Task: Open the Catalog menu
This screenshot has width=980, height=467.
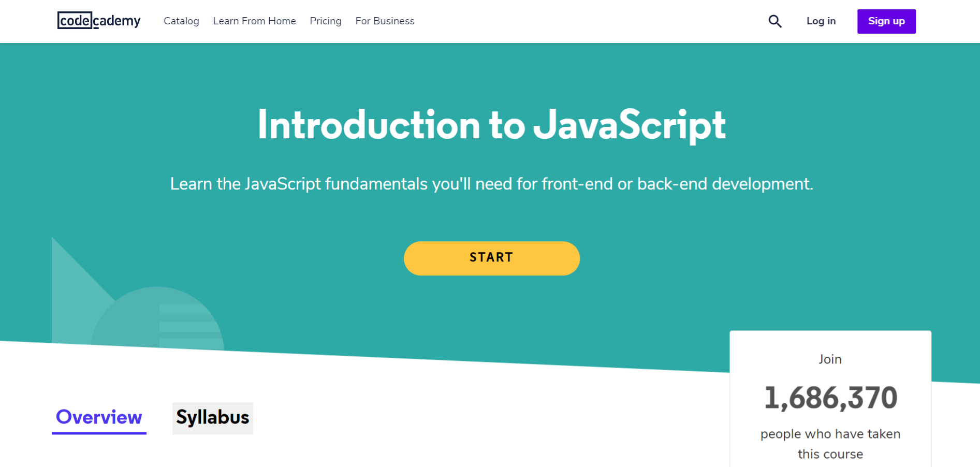Action: click(x=181, y=21)
